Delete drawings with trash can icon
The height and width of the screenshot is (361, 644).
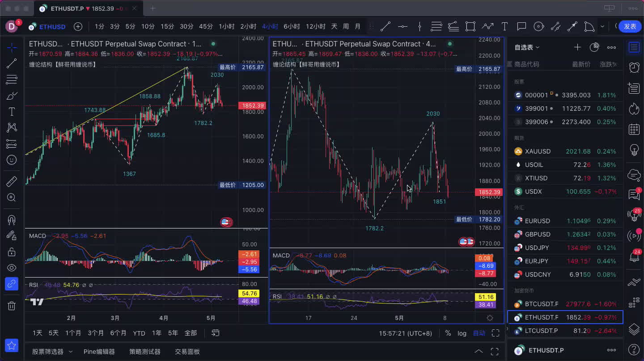tap(12, 306)
